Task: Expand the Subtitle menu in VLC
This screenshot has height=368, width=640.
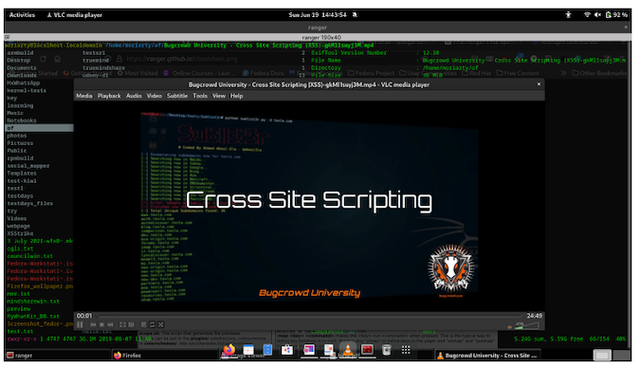Action: point(177,96)
